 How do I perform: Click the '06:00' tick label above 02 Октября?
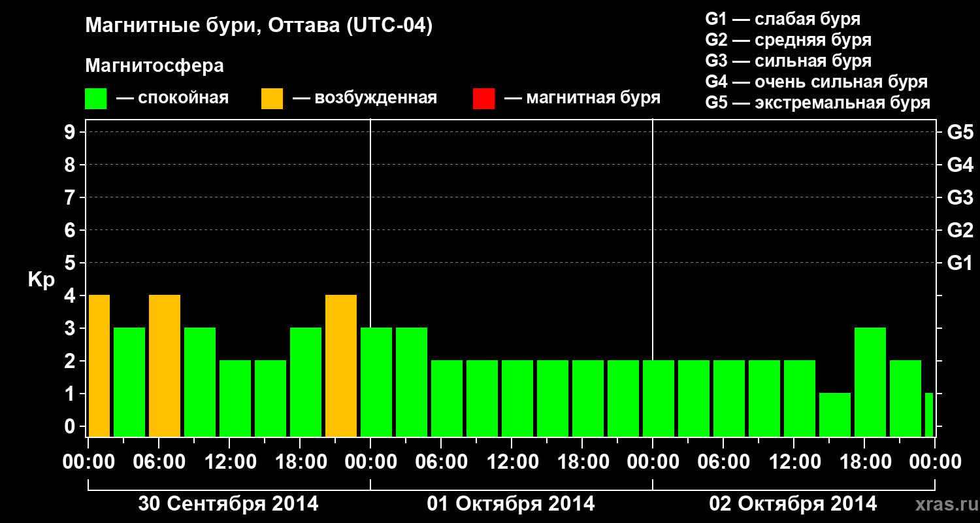point(723,462)
